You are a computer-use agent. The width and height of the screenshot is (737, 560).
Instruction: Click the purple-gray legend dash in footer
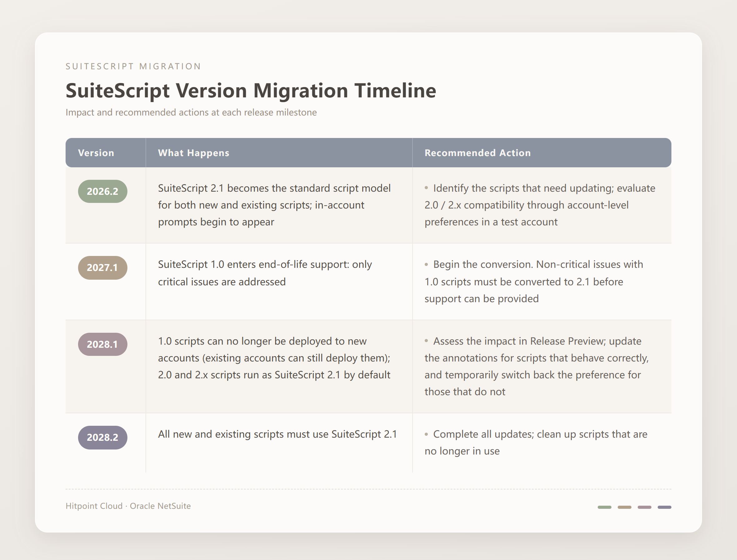(664, 507)
